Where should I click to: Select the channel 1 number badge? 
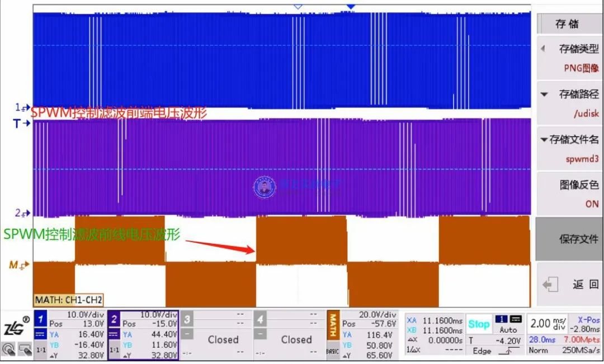[x=41, y=319]
